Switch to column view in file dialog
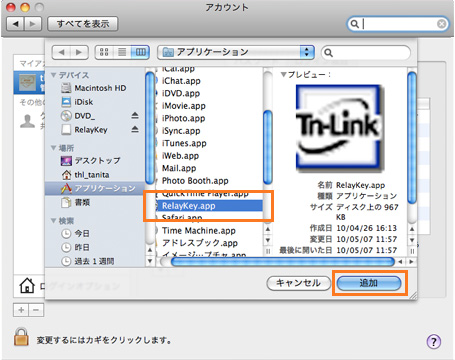455x360 pixels. point(140,52)
